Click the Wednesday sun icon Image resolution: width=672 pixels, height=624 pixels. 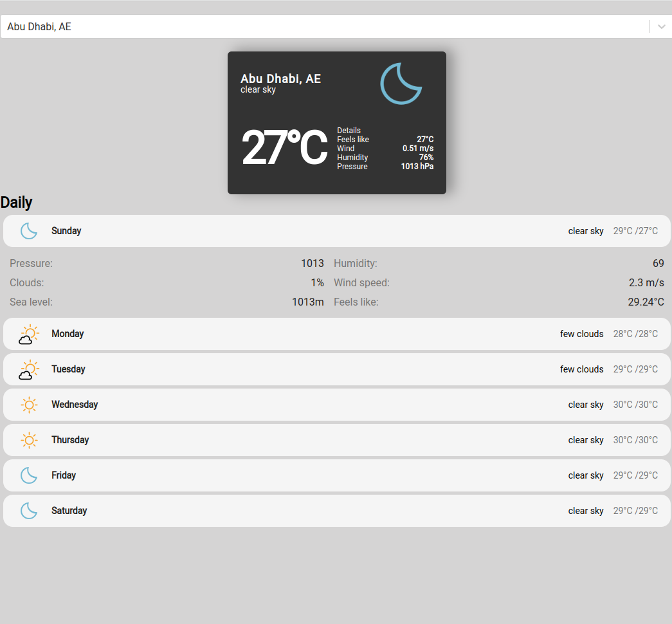pyautogui.click(x=29, y=405)
